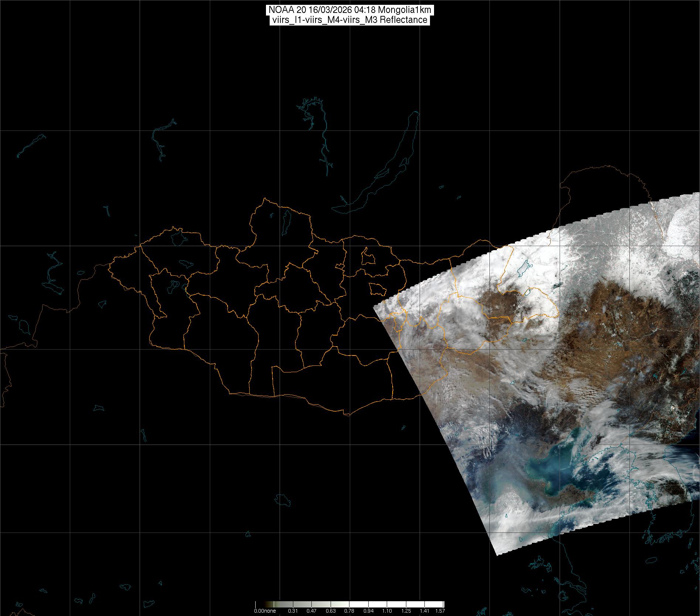Click the 0.63 colorbar tick label
Viewport: 700px width, 616px height.
click(331, 611)
